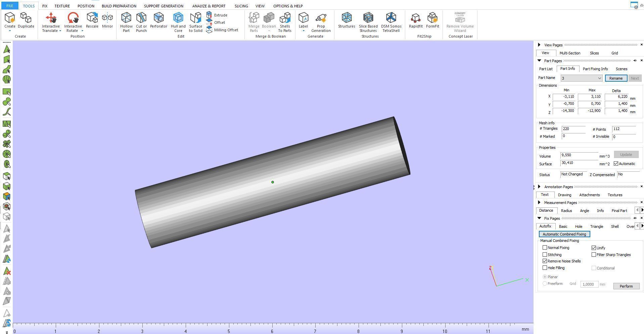Open the Structures tool
This screenshot has width=644, height=334.
347,20
